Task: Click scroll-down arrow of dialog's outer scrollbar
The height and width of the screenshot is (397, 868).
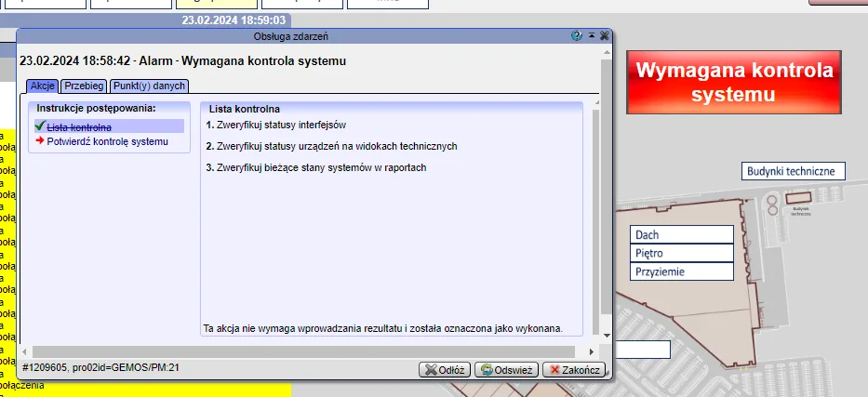Action: [x=607, y=335]
